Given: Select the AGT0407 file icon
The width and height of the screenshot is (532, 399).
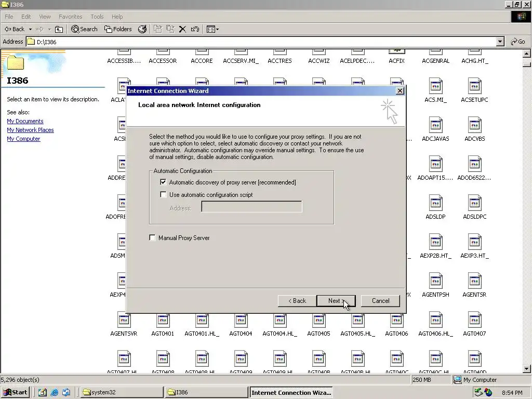Looking at the screenshot, I should 474,320.
